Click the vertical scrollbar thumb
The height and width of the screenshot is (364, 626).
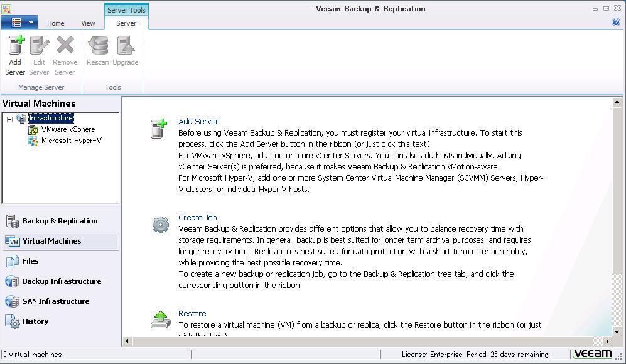point(617,191)
